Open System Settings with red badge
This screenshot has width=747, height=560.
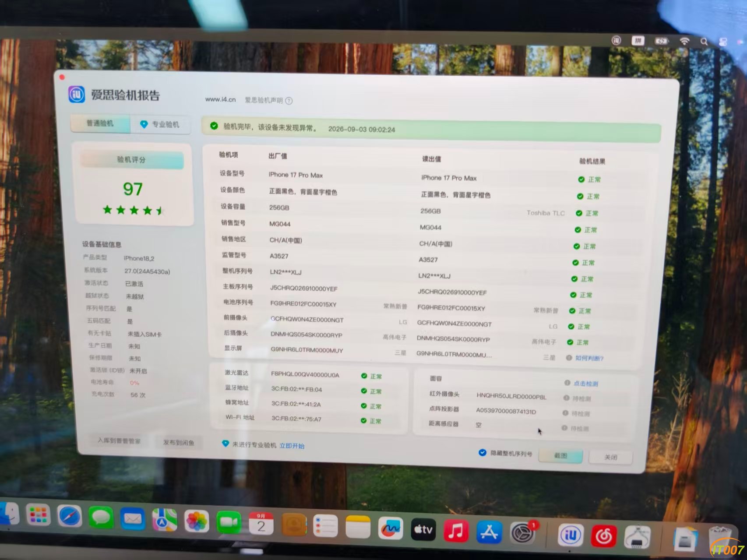click(x=522, y=533)
